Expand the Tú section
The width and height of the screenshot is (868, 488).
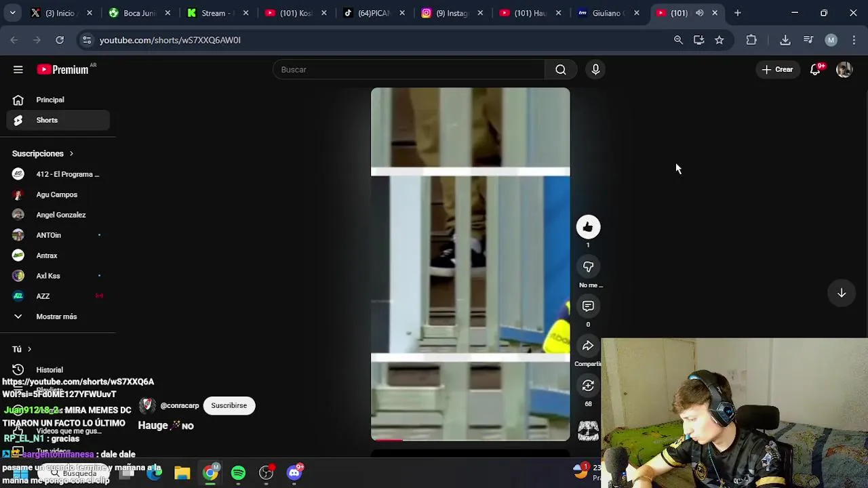[22, 349]
